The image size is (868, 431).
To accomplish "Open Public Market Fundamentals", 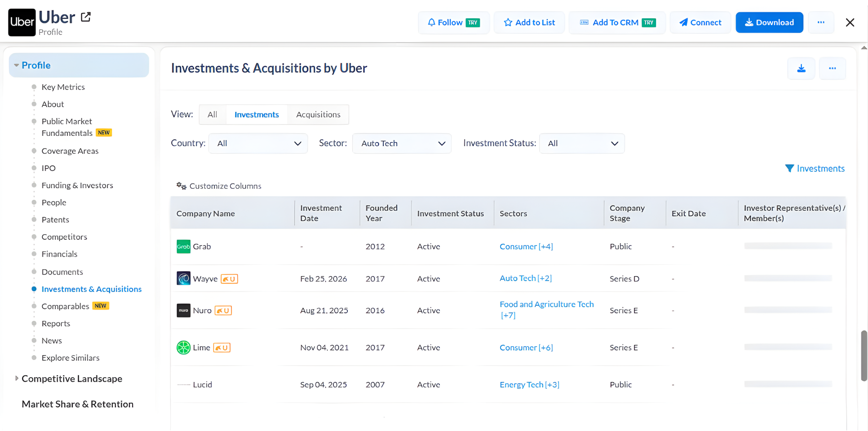I will click(x=67, y=127).
